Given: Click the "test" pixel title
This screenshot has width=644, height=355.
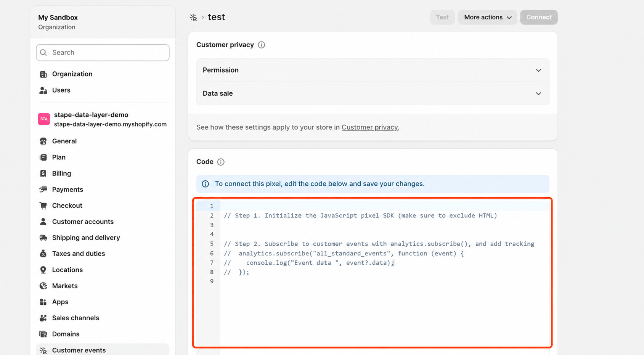Looking at the screenshot, I should click(x=216, y=17).
